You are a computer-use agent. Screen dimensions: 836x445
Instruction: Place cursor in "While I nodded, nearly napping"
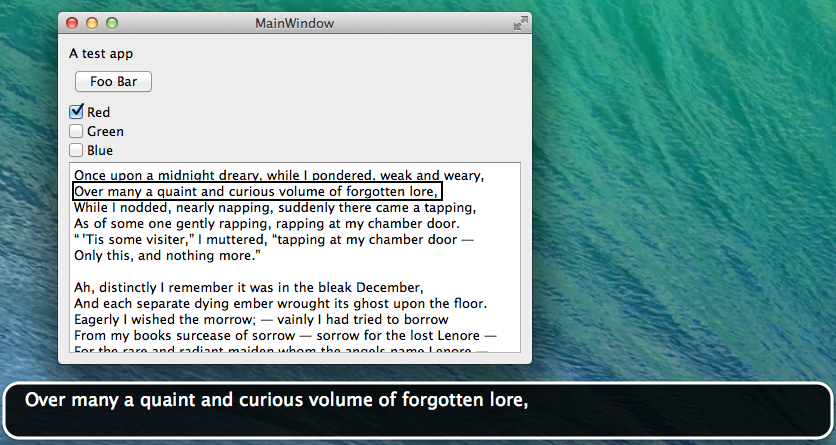275,207
